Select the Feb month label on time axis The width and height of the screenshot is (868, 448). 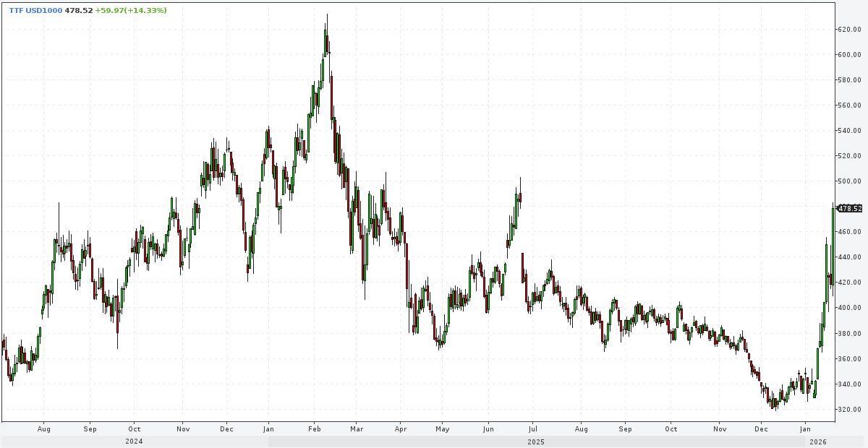[x=314, y=428]
